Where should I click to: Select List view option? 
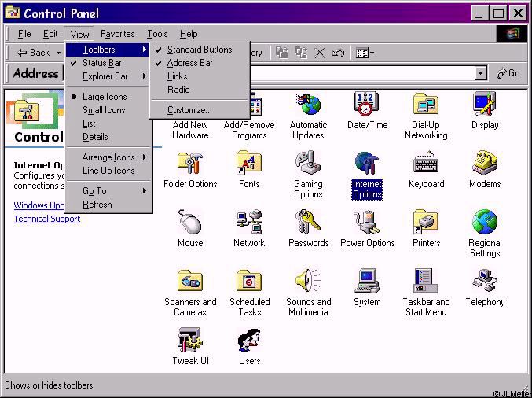(x=108, y=123)
